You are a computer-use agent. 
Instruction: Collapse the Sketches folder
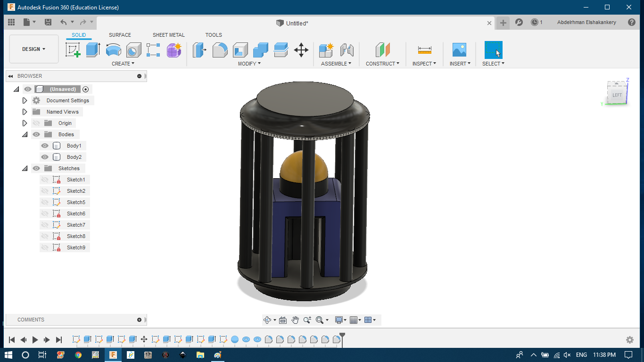coord(25,168)
